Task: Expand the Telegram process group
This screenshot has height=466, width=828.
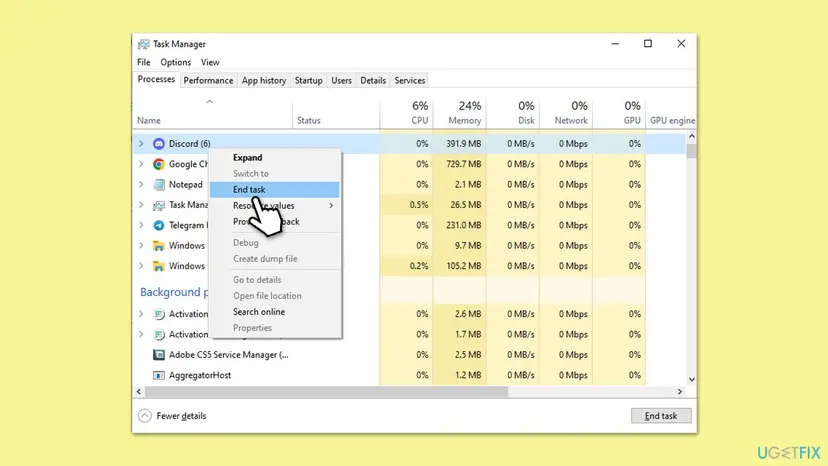Action: 141,225
